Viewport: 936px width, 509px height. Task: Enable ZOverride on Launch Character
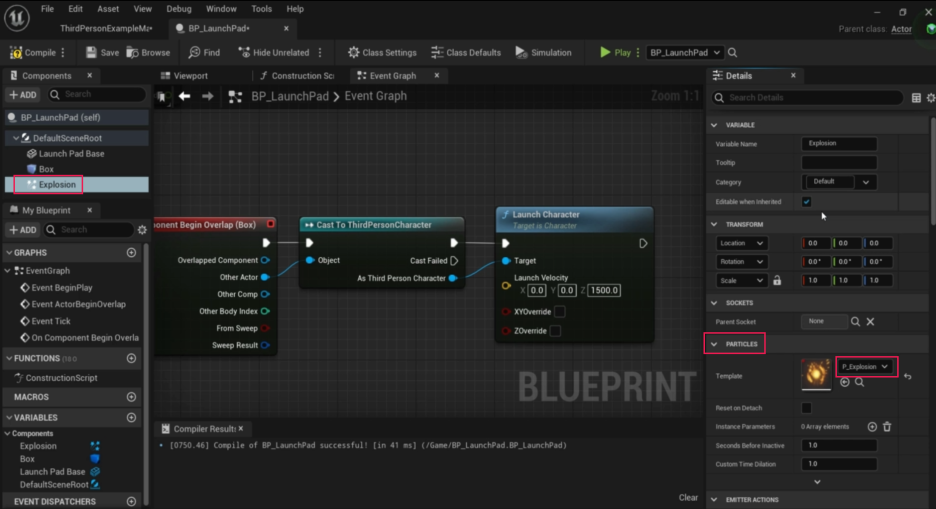click(x=555, y=331)
